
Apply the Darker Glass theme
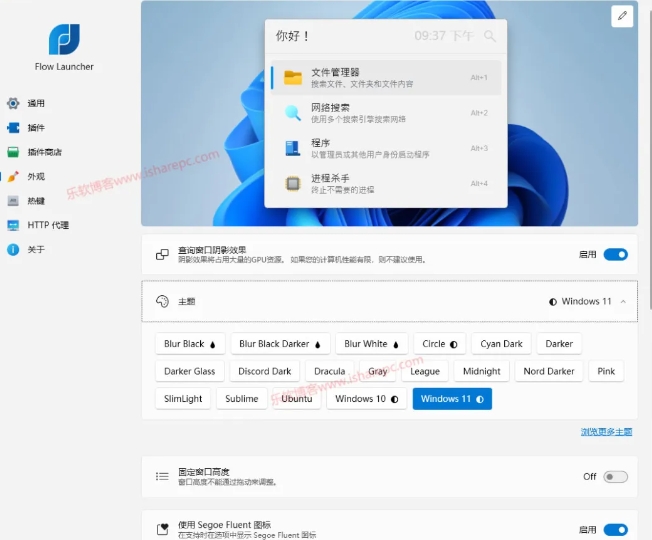tap(190, 371)
